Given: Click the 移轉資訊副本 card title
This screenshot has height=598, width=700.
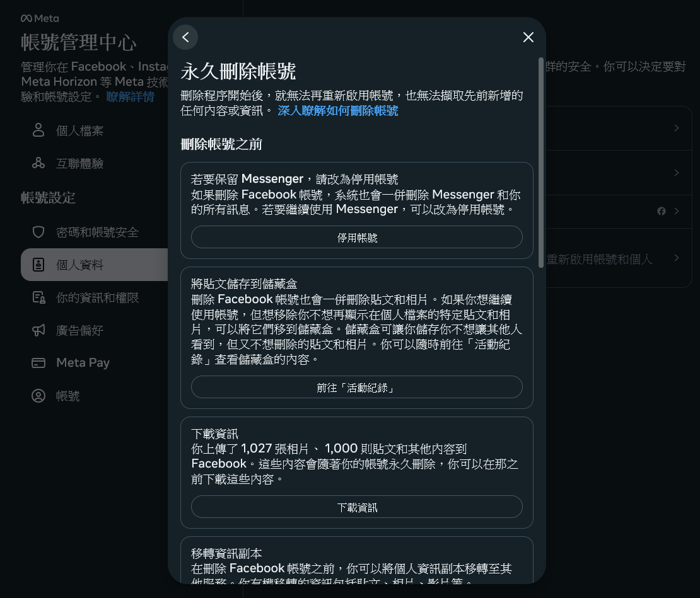Looking at the screenshot, I should click(x=226, y=553).
